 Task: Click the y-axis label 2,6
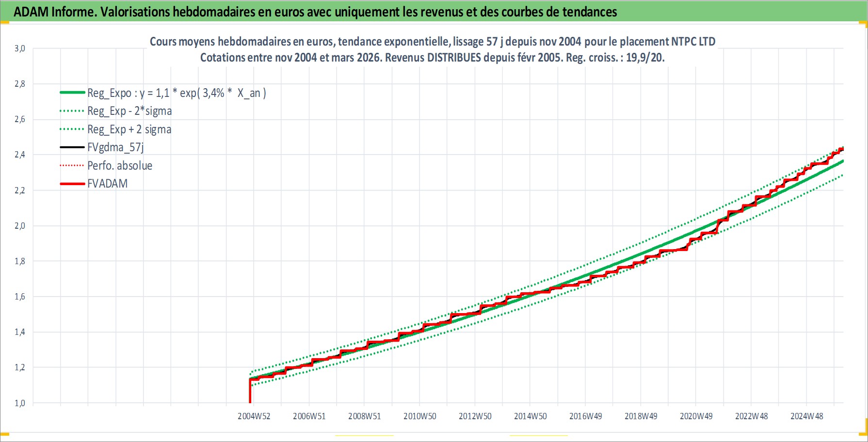[19, 119]
